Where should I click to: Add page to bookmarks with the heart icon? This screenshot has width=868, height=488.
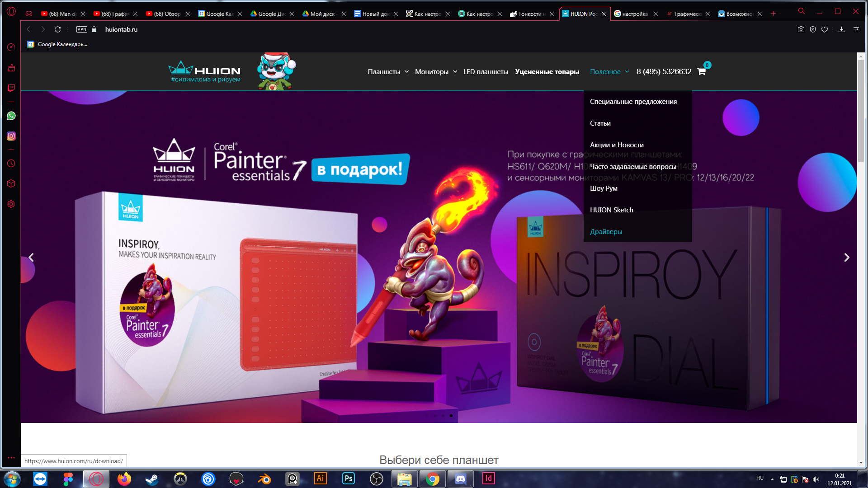825,29
